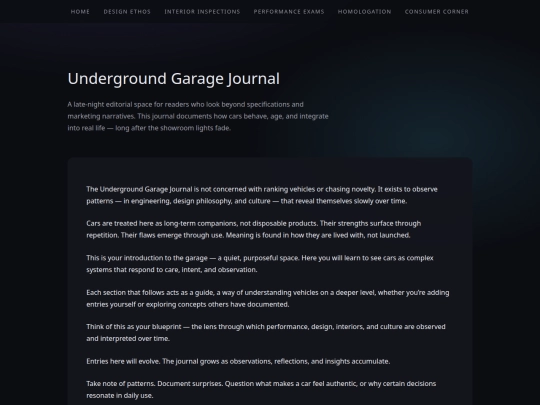
Task: Click paragraph 'This is your introduction to the garage'
Action: pos(260,264)
